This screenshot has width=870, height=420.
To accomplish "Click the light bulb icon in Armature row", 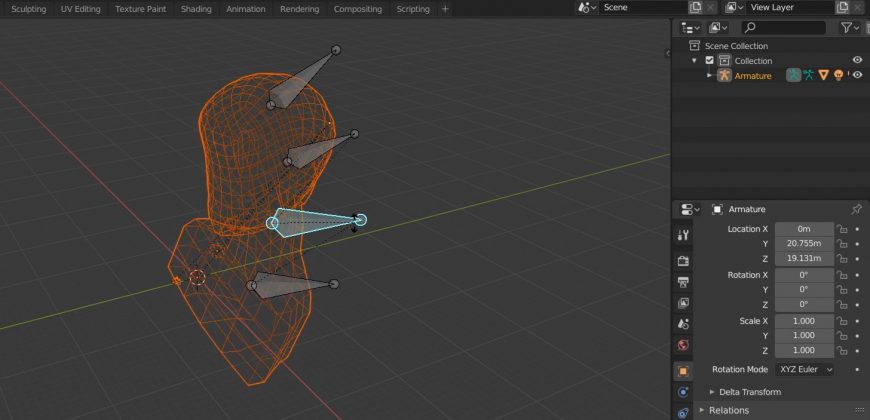I will coord(838,75).
